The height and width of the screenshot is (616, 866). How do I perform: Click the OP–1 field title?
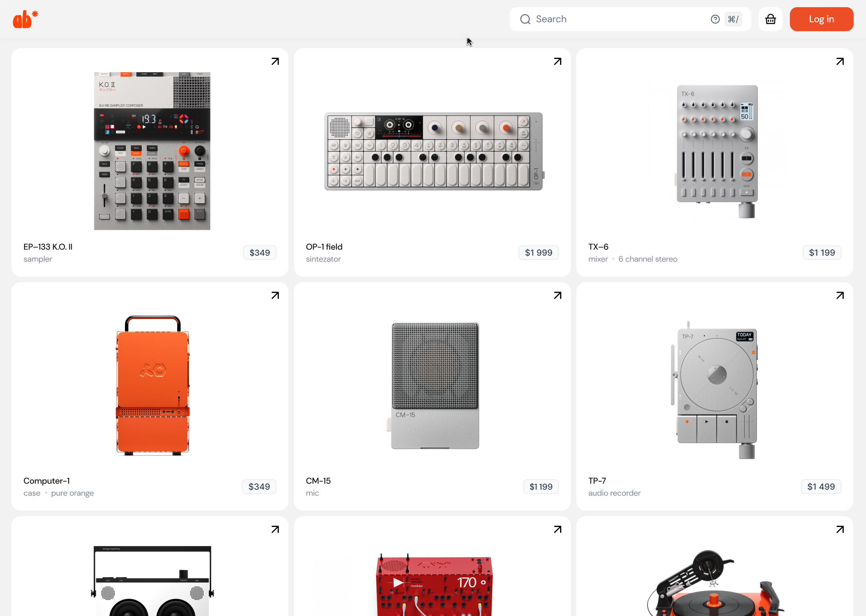[x=324, y=247]
